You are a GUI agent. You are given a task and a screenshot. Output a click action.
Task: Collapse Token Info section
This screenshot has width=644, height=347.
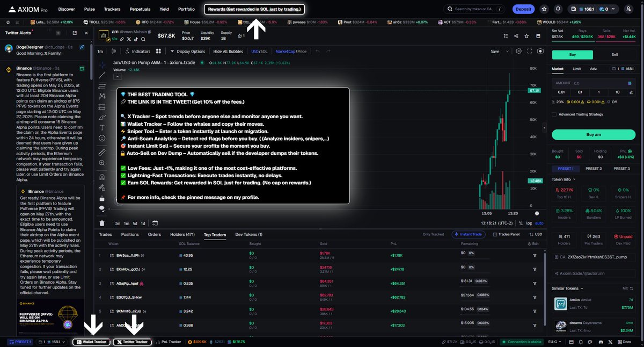pos(563,179)
